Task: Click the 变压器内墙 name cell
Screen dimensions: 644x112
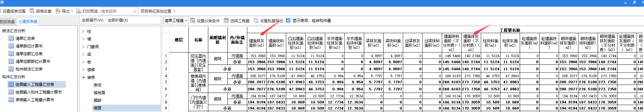Action: point(198,63)
